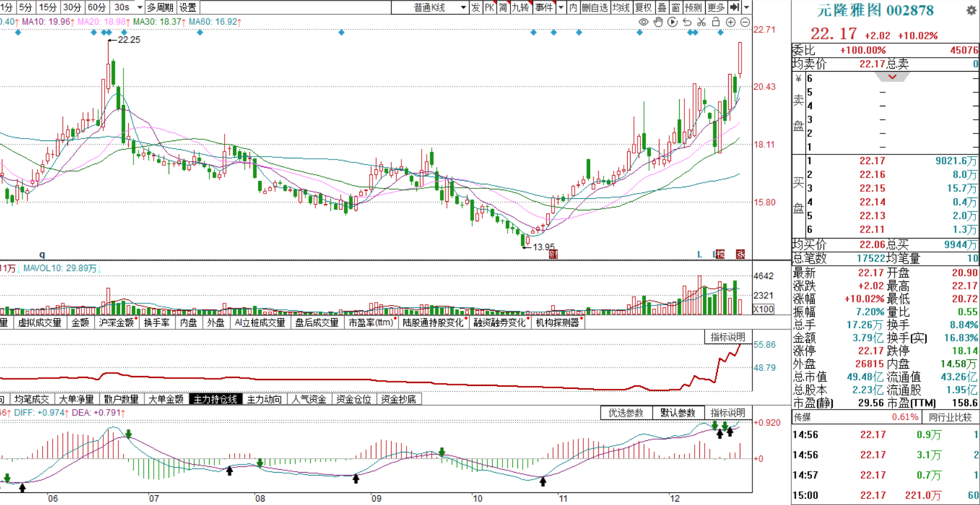The height and width of the screenshot is (505, 980).
Task: Select the 5分 period
Action: click(25, 7)
